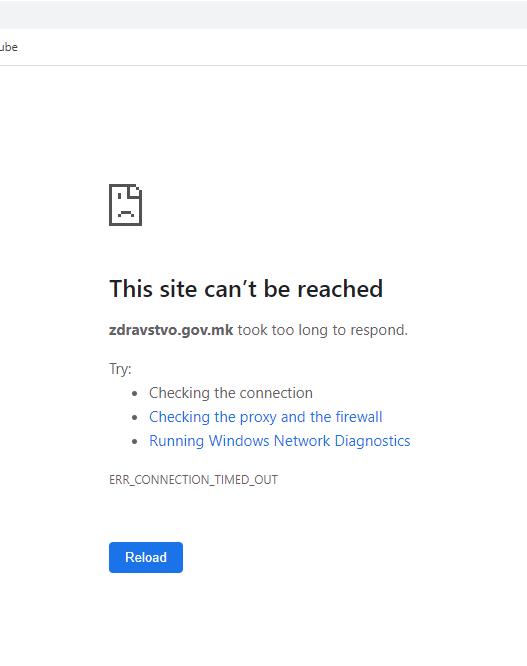Click the This site can't be reached heading
The height and width of the screenshot is (666, 527).
[x=246, y=289]
